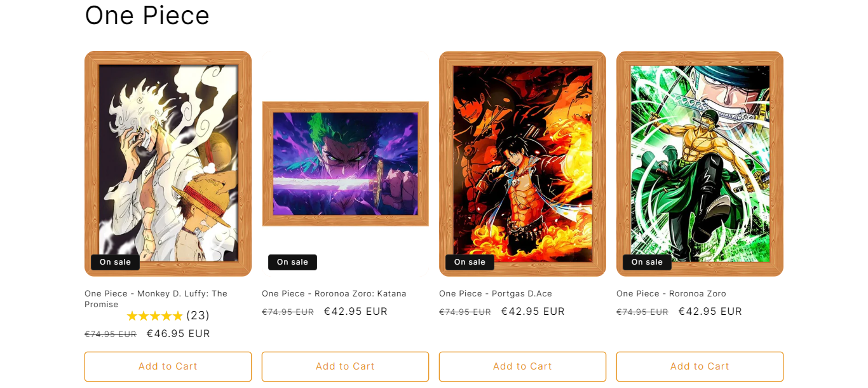Add Roronoa Zoro Katana poster to cart
Image resolution: width=868 pixels, height=388 pixels.
point(345,366)
